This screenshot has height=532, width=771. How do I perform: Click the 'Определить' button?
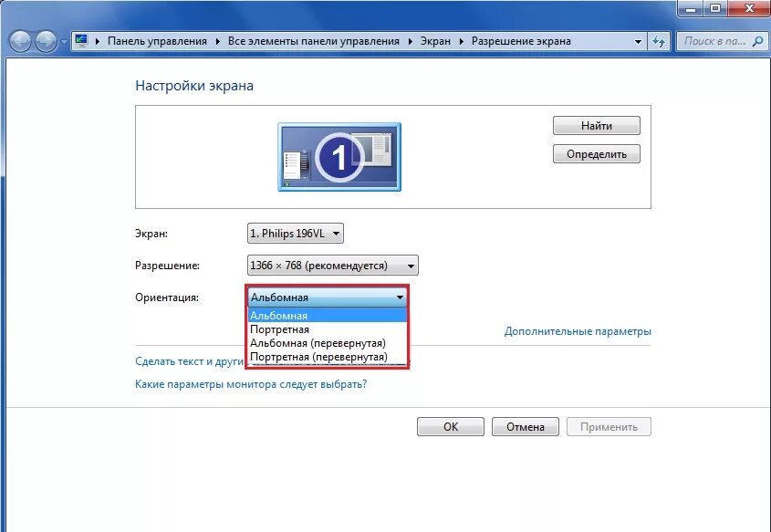(597, 154)
